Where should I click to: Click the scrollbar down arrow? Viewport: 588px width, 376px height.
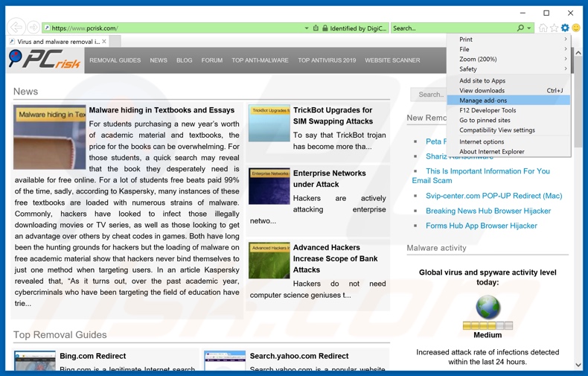click(x=578, y=365)
